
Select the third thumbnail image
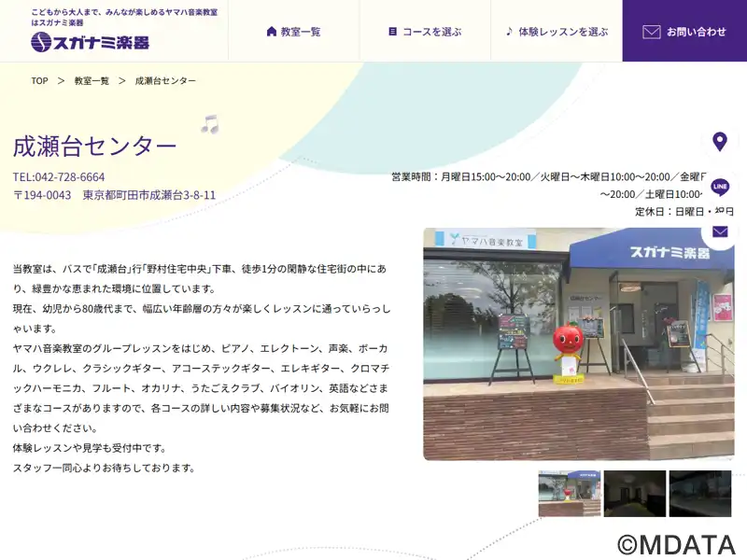coord(700,494)
